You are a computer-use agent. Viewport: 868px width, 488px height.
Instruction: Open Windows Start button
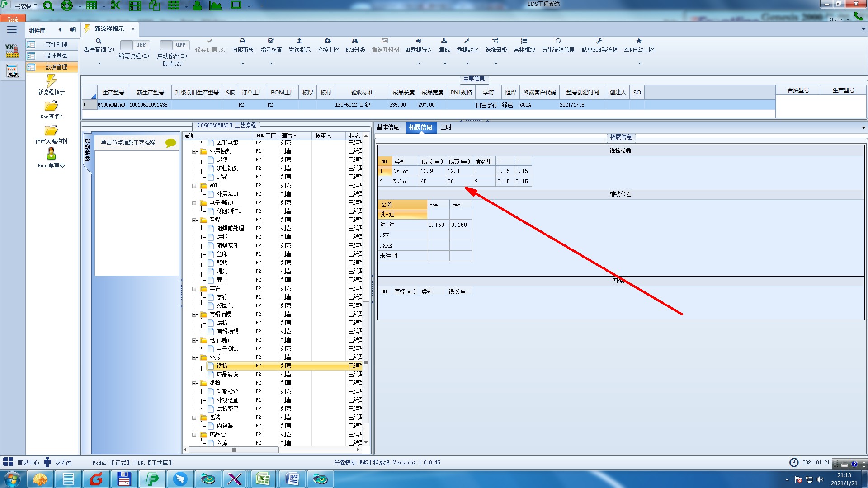tap(12, 479)
